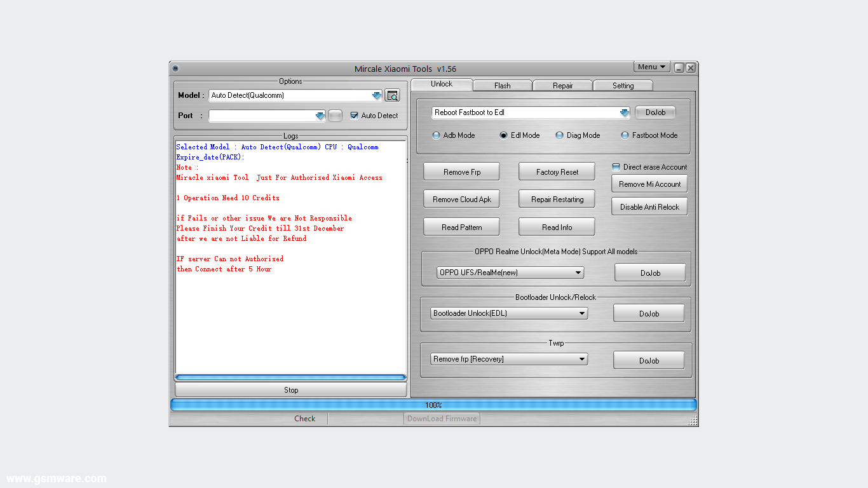Click the 'if Fails or other issue' log line

tap(264, 218)
